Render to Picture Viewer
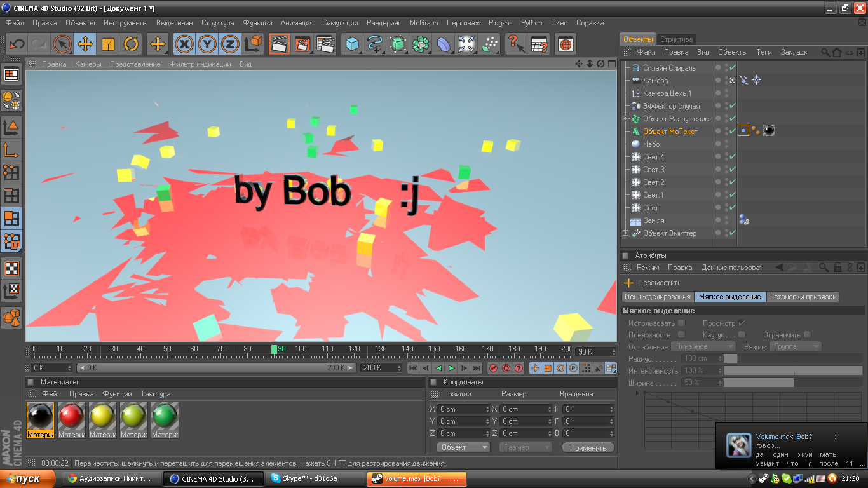Viewport: 868px width, 488px height. tap(302, 44)
